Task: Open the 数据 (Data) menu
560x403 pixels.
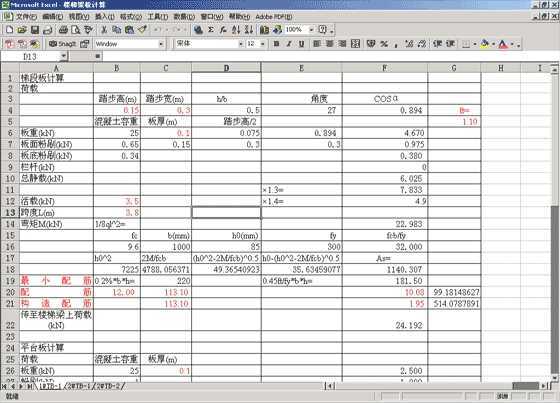Action: pyautogui.click(x=184, y=17)
